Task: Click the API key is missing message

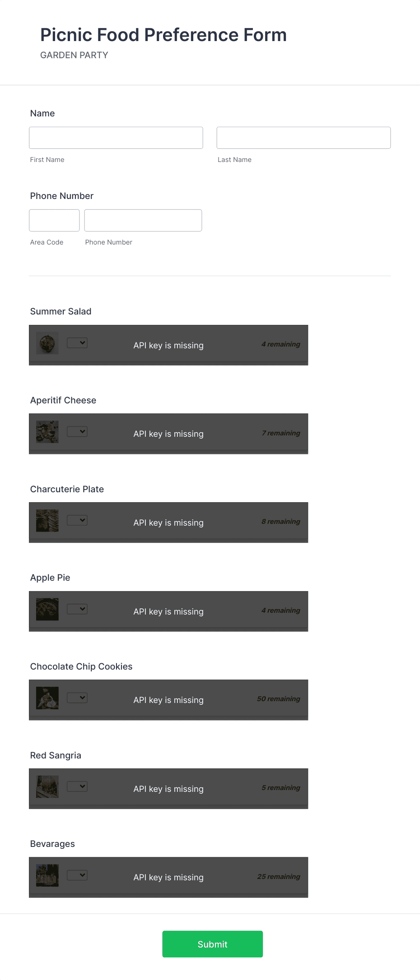Action: click(168, 345)
